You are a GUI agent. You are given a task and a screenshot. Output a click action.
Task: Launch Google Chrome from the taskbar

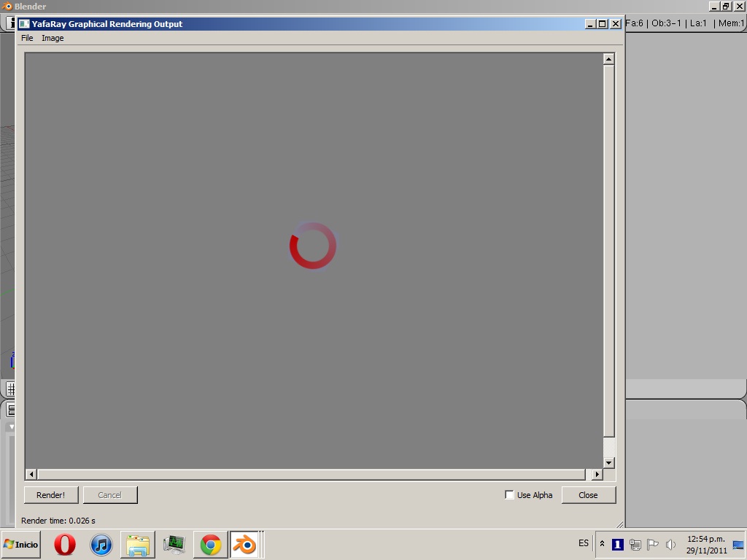[x=211, y=545]
